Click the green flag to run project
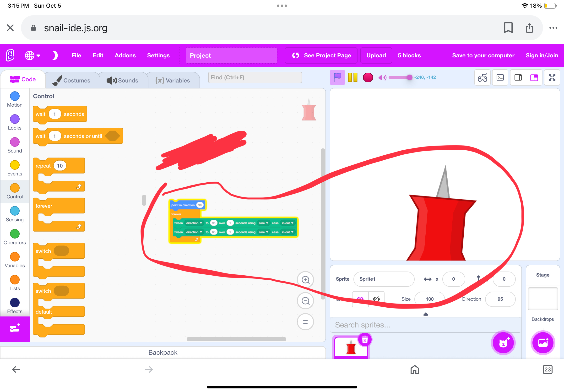 337,77
